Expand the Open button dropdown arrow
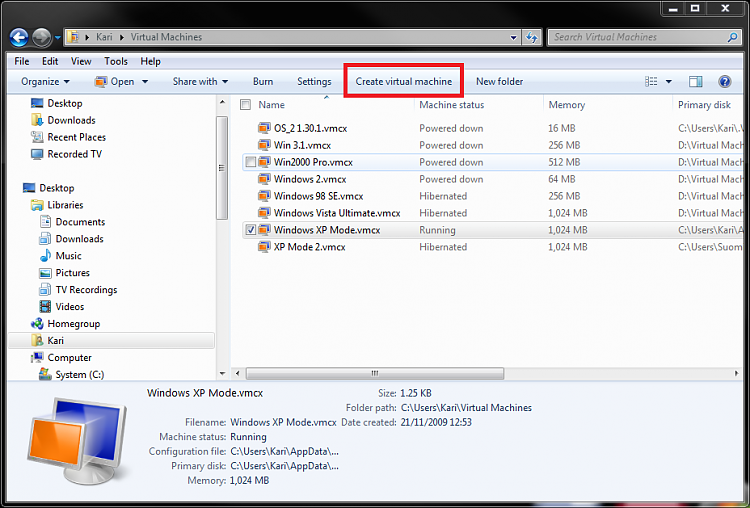This screenshot has width=750, height=508. (145, 82)
